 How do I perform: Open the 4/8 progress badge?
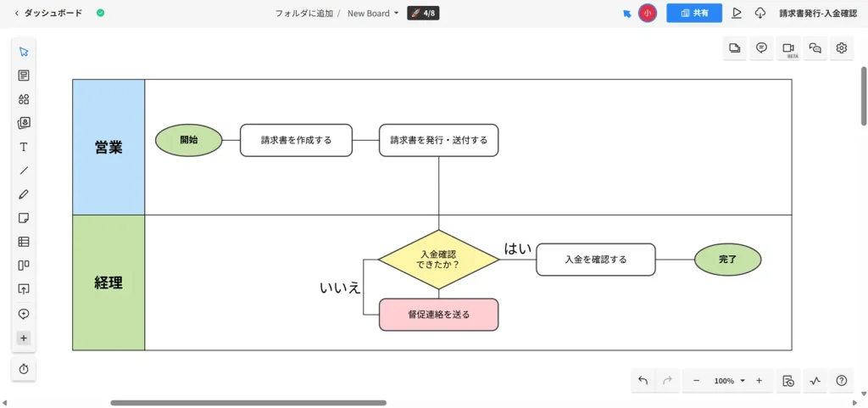[x=423, y=14]
